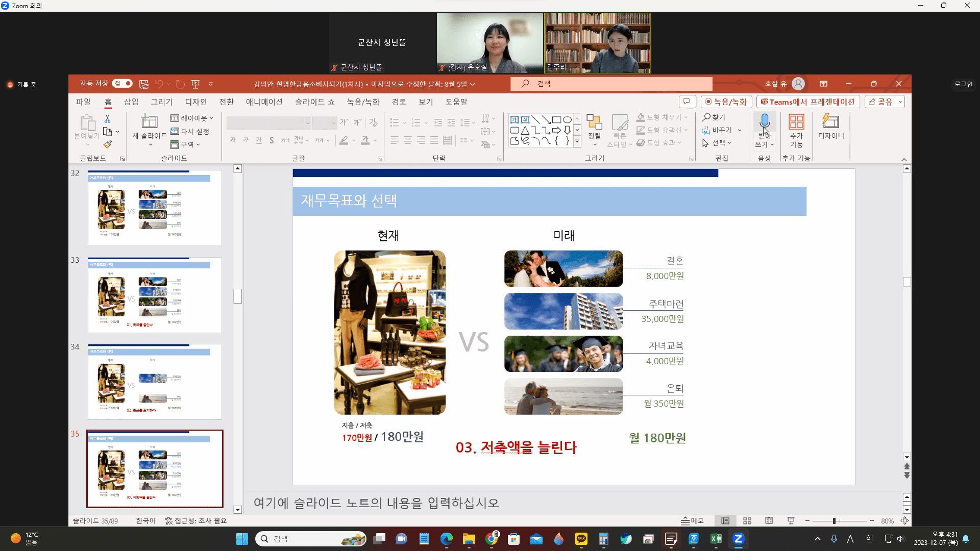Click the 새 슬라이드 new slide icon

[x=149, y=121]
